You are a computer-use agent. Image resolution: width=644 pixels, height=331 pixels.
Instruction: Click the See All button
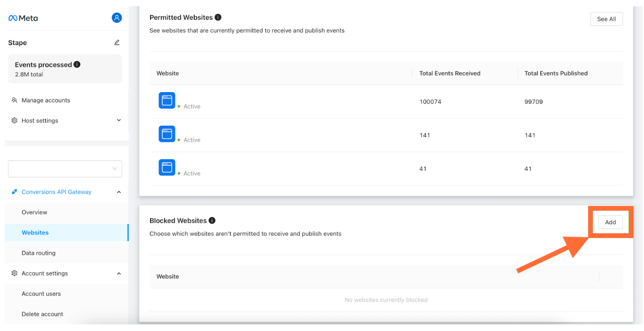pos(606,19)
